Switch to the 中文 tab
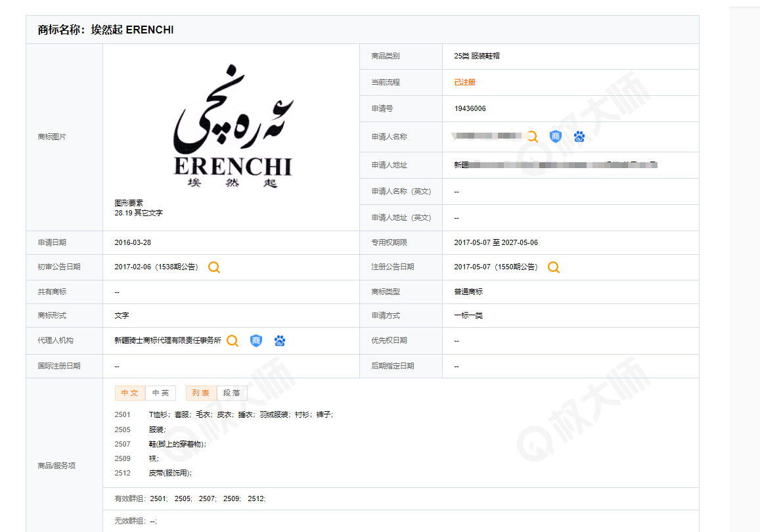This screenshot has width=760, height=532. 130,393
